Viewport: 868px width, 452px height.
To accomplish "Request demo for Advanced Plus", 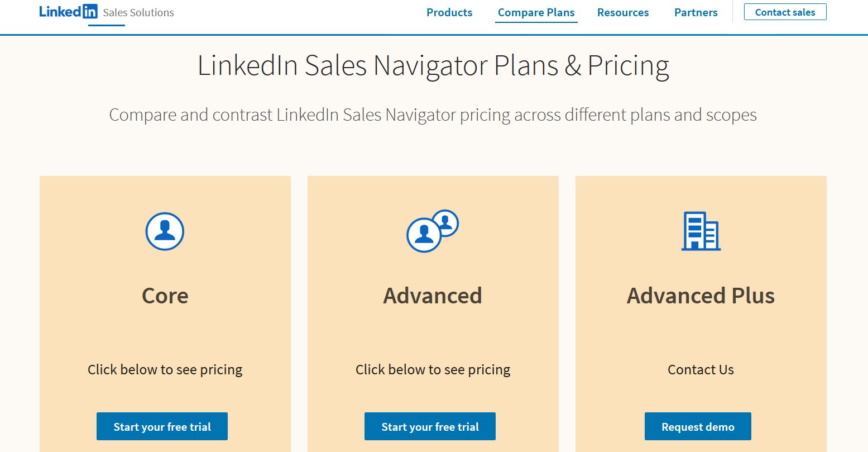I will (x=698, y=427).
